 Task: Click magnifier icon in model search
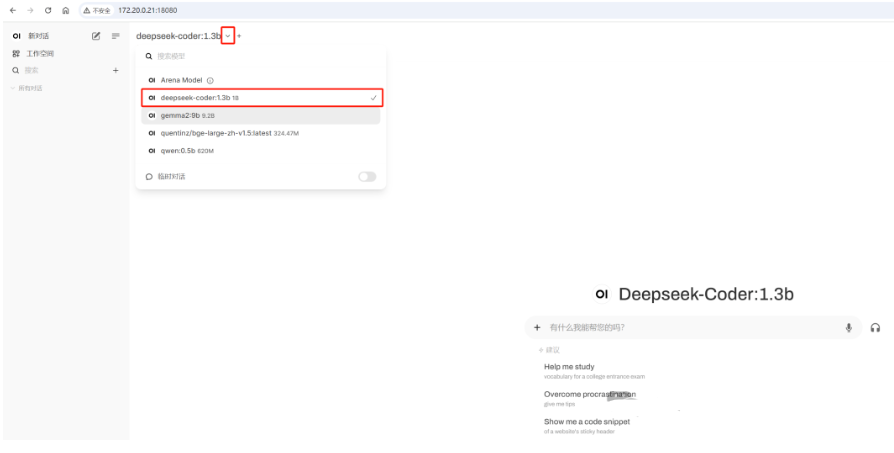149,56
